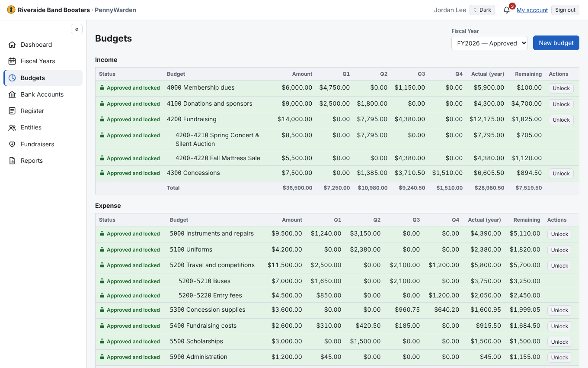Unlock the 4000 Membership dues budget
The height and width of the screenshot is (368, 588).
[x=561, y=88]
